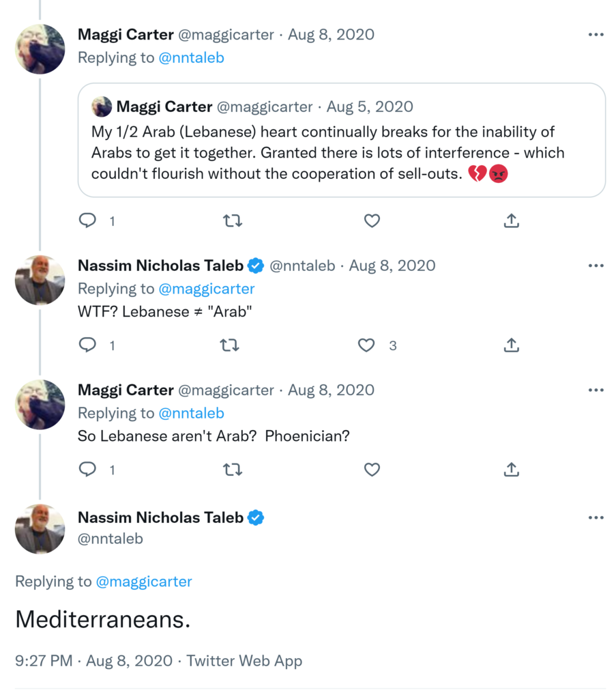Like the tweet with 3 likes

(367, 345)
